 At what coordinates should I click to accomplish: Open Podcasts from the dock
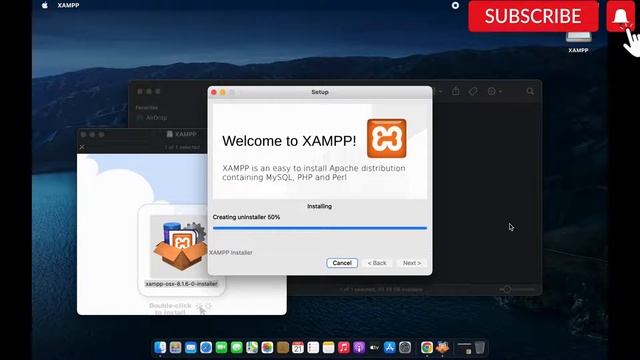[359, 347]
